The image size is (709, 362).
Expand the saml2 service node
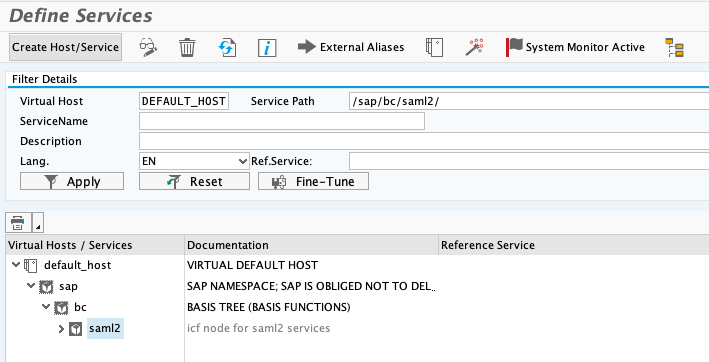[x=61, y=329]
